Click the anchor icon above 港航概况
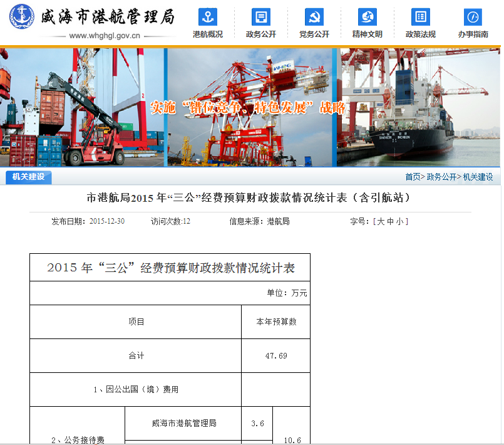Image resolution: width=504 pixels, height=445 pixels. click(207, 17)
